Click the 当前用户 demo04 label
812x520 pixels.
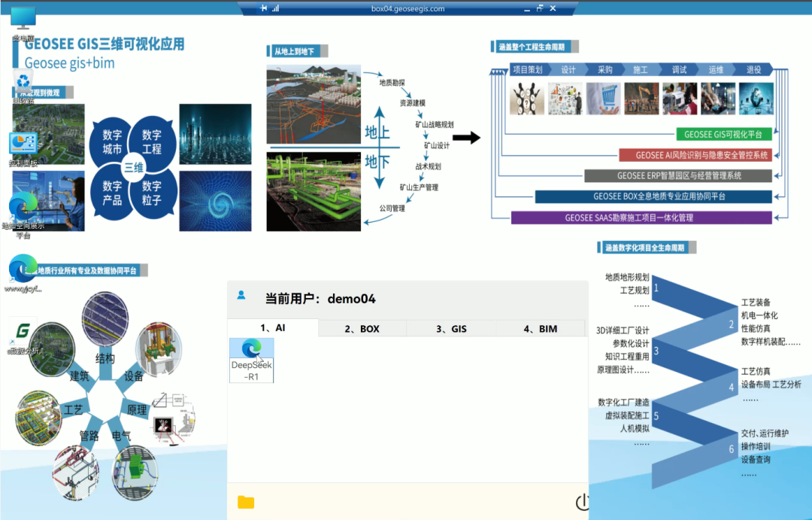(320, 299)
